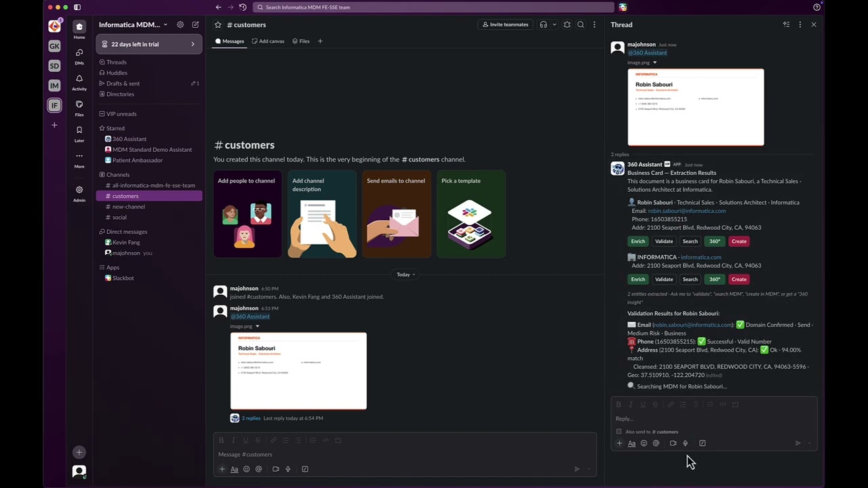
Task: Open the Files tab in channel
Action: [300, 41]
